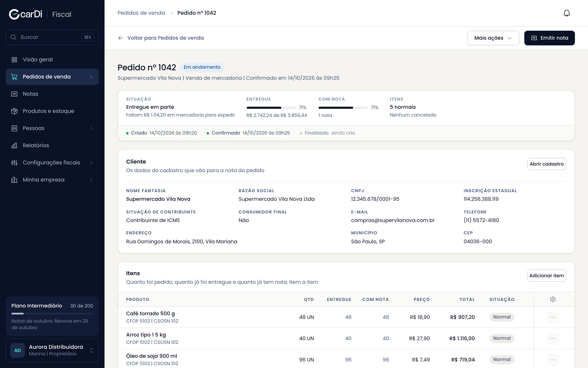Click the Minha empresa building icon
Image resolution: width=588 pixels, height=368 pixels.
click(14, 180)
